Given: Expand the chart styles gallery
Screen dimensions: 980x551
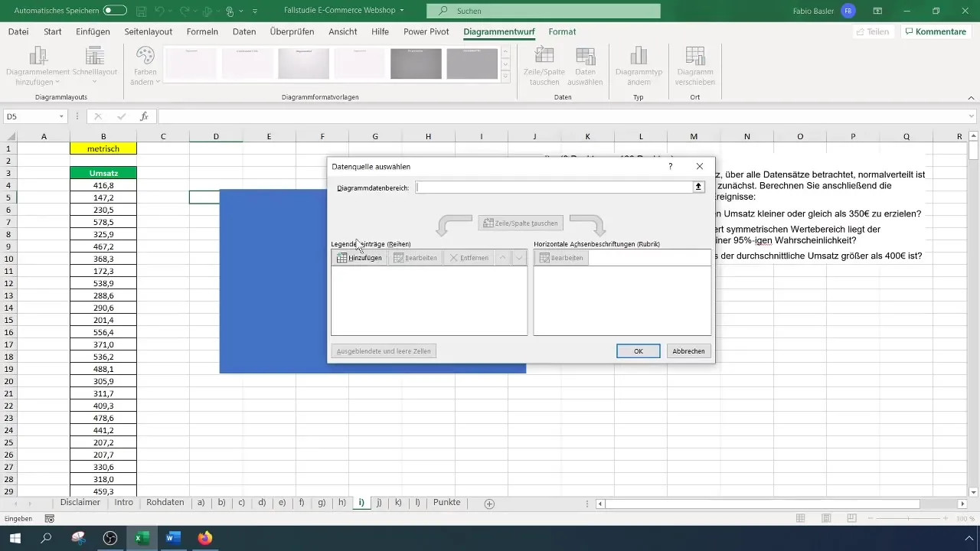Looking at the screenshot, I should pyautogui.click(x=505, y=76).
